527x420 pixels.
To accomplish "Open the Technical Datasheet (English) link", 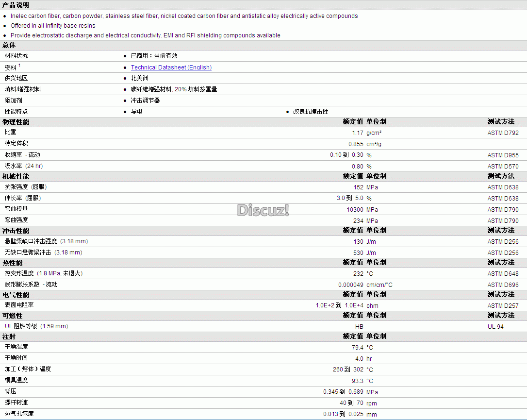I will tap(171, 67).
